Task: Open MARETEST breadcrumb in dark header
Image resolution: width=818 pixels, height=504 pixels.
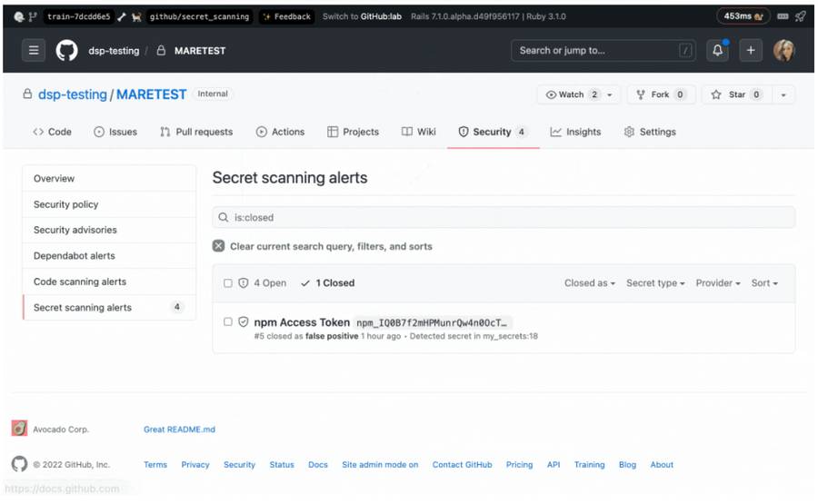Action: click(200, 51)
